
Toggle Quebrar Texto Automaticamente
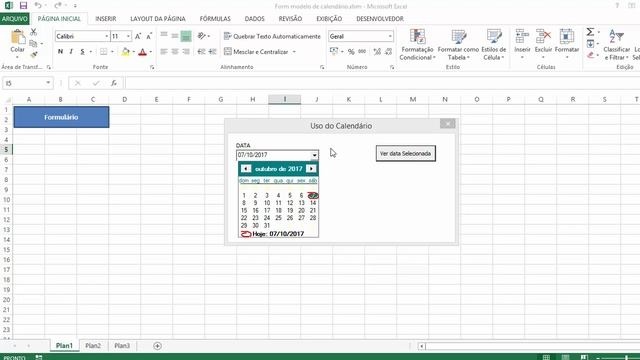pyautogui.click(x=272, y=36)
